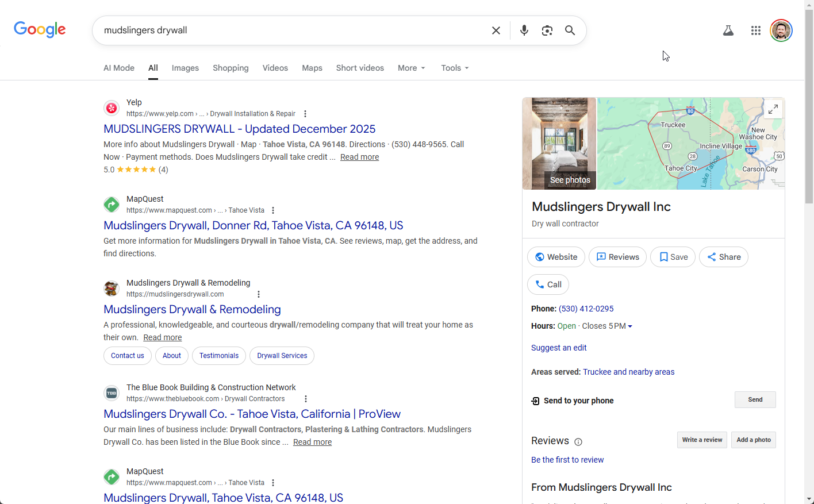
Task: Click the Drywall Services sitelink chip
Action: tap(282, 356)
